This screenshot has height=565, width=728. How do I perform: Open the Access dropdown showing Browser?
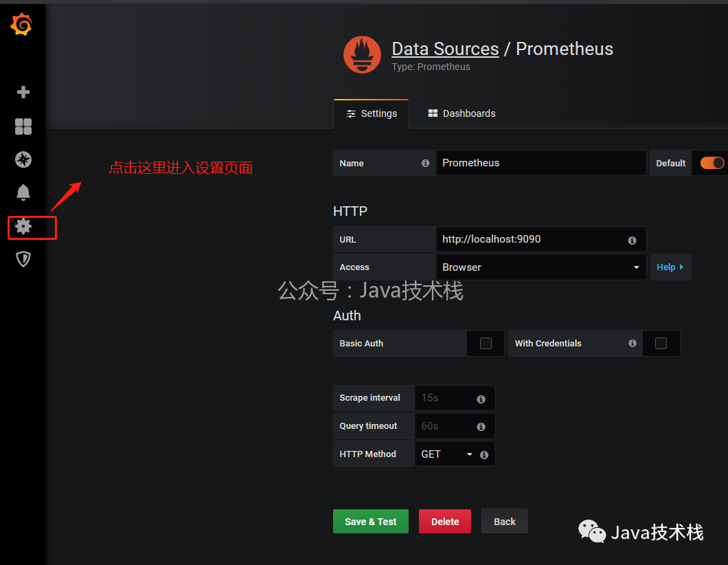541,267
